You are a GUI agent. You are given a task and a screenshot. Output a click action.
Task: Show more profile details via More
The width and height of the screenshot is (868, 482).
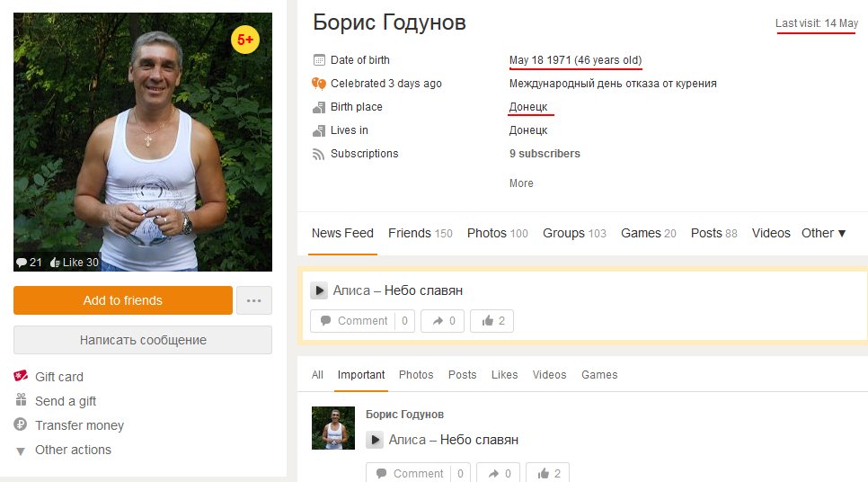(x=521, y=183)
